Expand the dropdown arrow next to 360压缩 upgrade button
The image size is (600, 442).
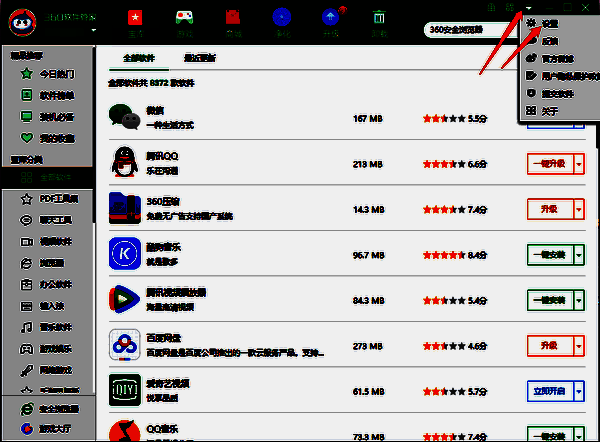tap(579, 209)
